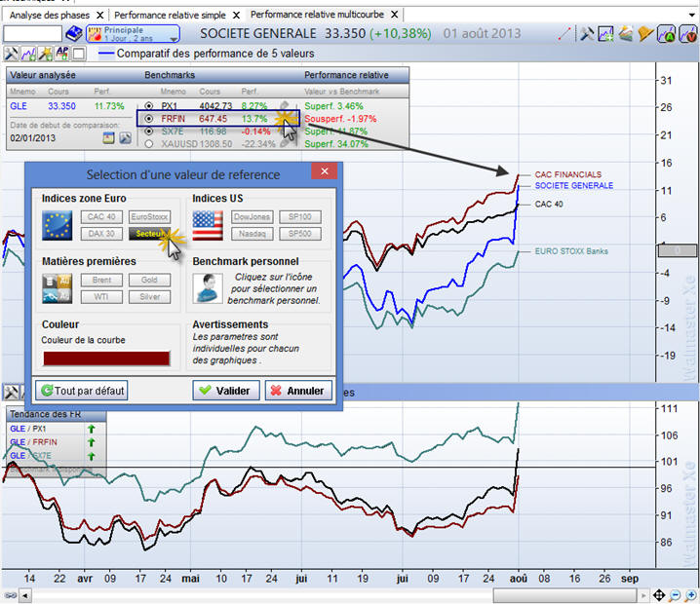The width and height of the screenshot is (700, 604).
Task: Click the highlighted Secteur button
Action: (149, 234)
